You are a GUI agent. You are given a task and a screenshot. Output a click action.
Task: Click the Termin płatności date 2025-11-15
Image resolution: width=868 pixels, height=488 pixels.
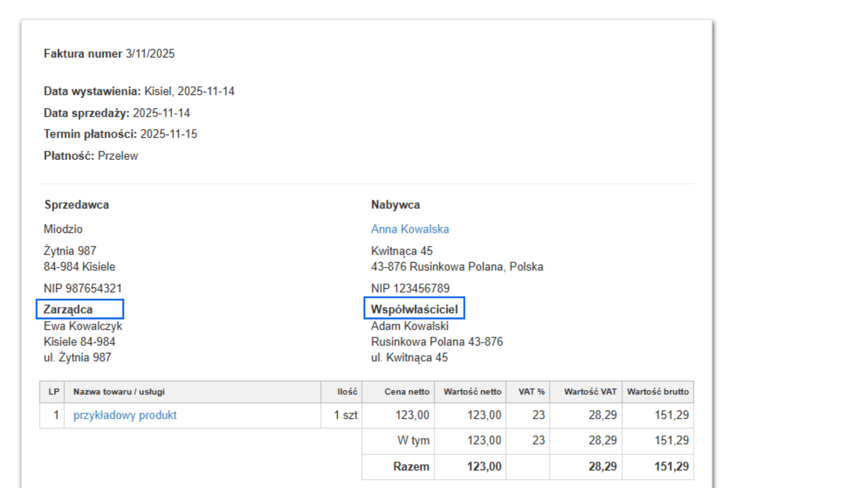pyautogui.click(x=169, y=134)
